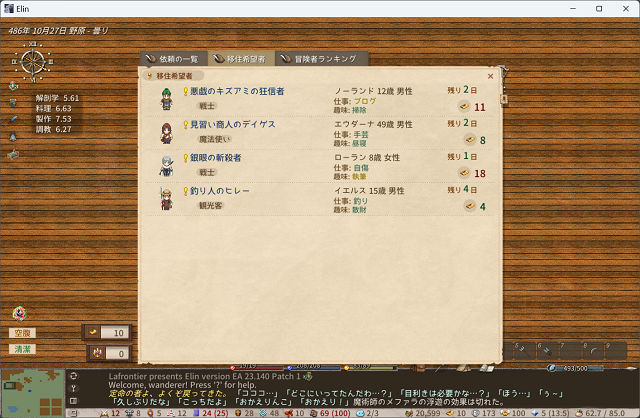Click the 解剖学 5.61 skill tracker
The image size is (640, 418).
tap(57, 98)
